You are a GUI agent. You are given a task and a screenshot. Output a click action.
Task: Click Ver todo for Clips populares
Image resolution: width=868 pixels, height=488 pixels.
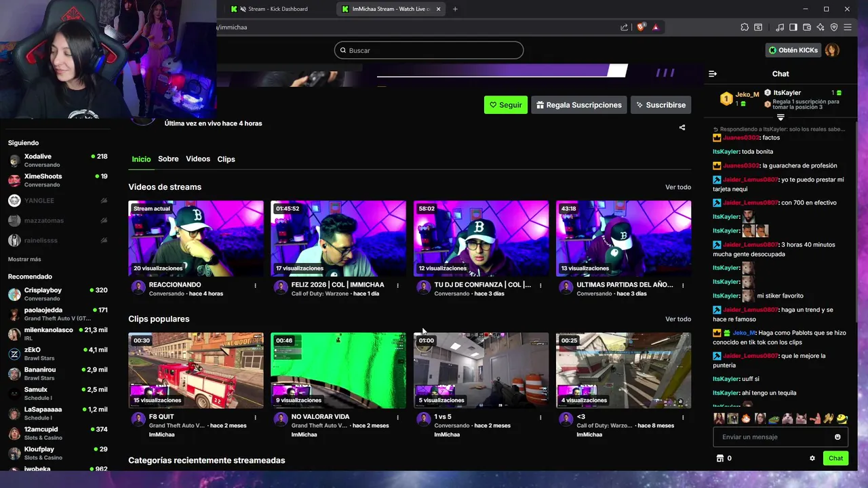tap(678, 319)
